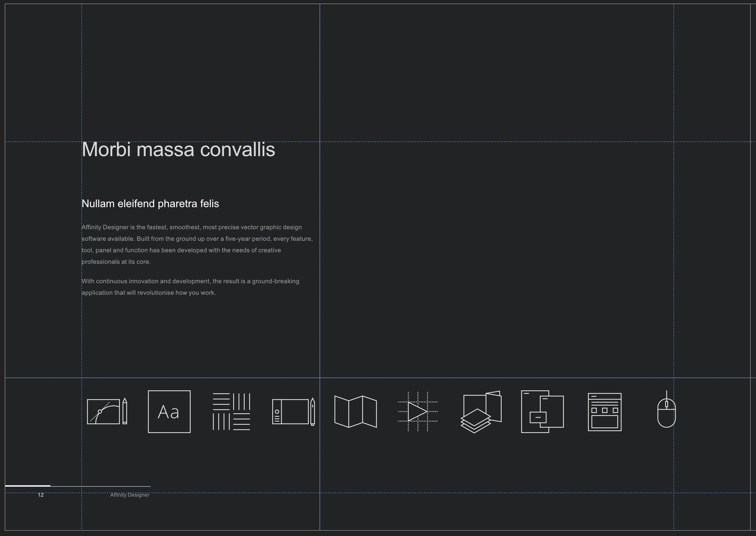Select the stacked layers and booklet icon
The width and height of the screenshot is (756, 536).
point(481,412)
